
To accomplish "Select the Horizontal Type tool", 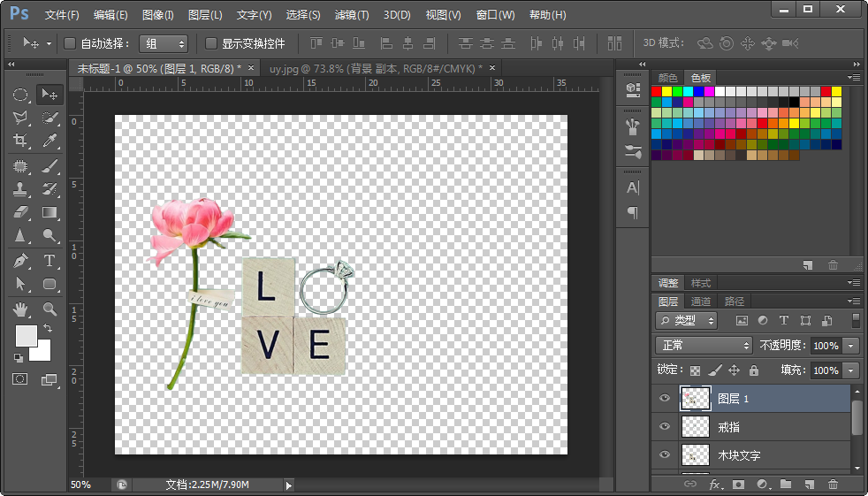I will click(x=50, y=260).
